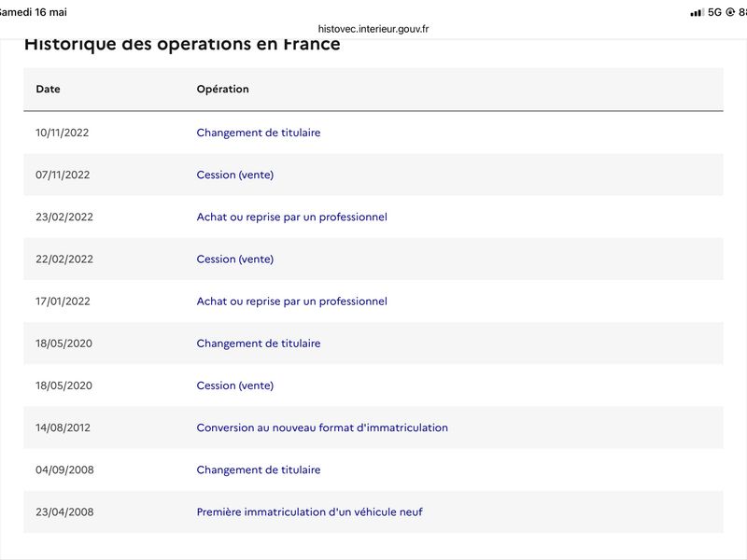747x560 pixels.
Task: Open the 10/11/2022 Changement de titulaire link
Action: pos(259,133)
